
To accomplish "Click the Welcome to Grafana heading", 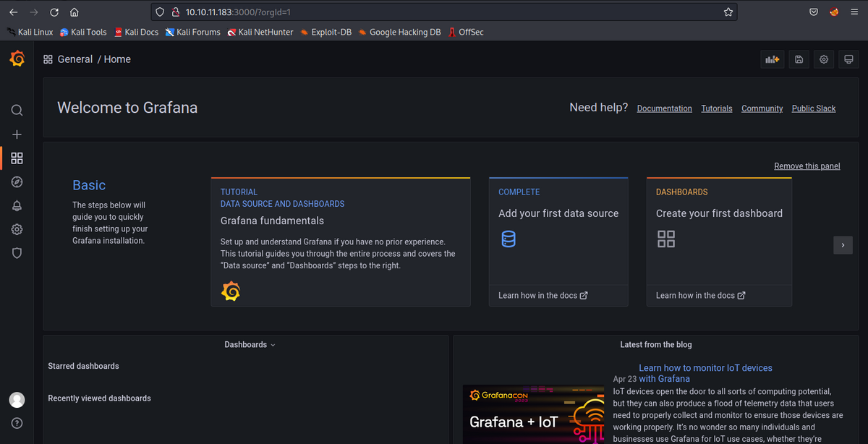I will (x=127, y=108).
